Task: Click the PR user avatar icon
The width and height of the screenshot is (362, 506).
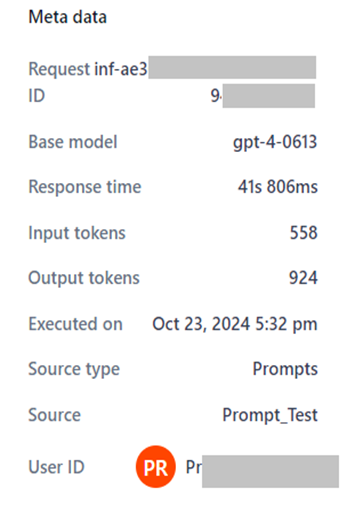Action: click(x=155, y=467)
